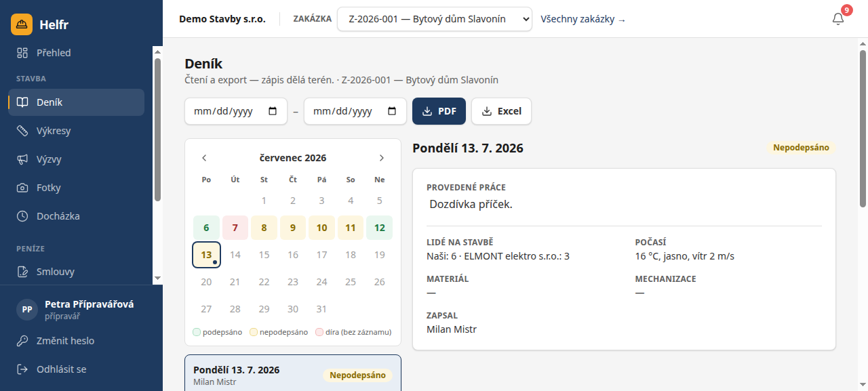Click the červenec 2026 month label
The image size is (868, 391).
[293, 158]
